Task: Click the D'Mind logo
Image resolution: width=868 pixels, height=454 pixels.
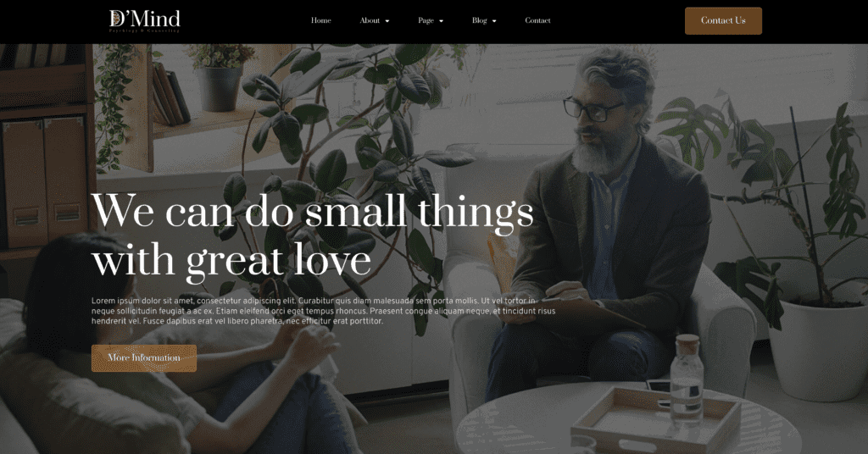Action: click(x=144, y=21)
